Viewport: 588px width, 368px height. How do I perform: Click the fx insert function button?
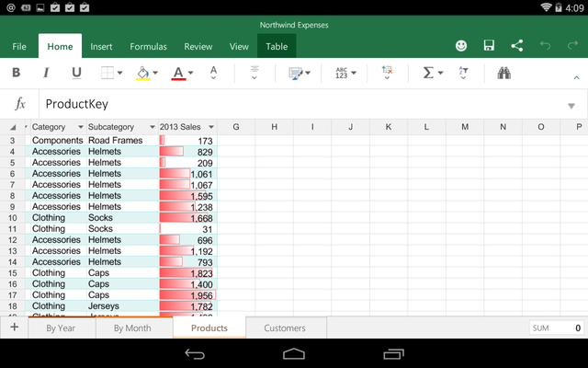coord(20,103)
